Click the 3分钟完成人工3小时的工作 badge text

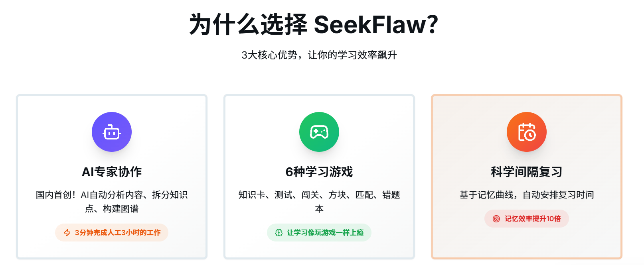(x=118, y=233)
